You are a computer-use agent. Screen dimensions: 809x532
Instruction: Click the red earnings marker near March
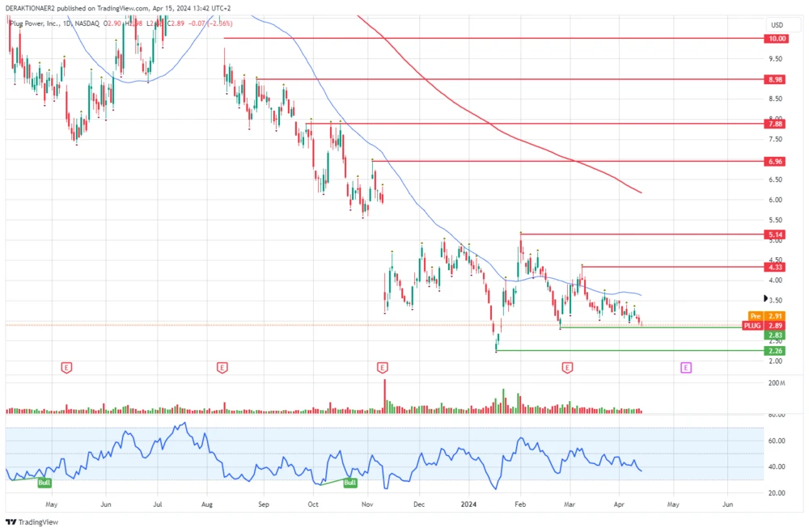[568, 368]
